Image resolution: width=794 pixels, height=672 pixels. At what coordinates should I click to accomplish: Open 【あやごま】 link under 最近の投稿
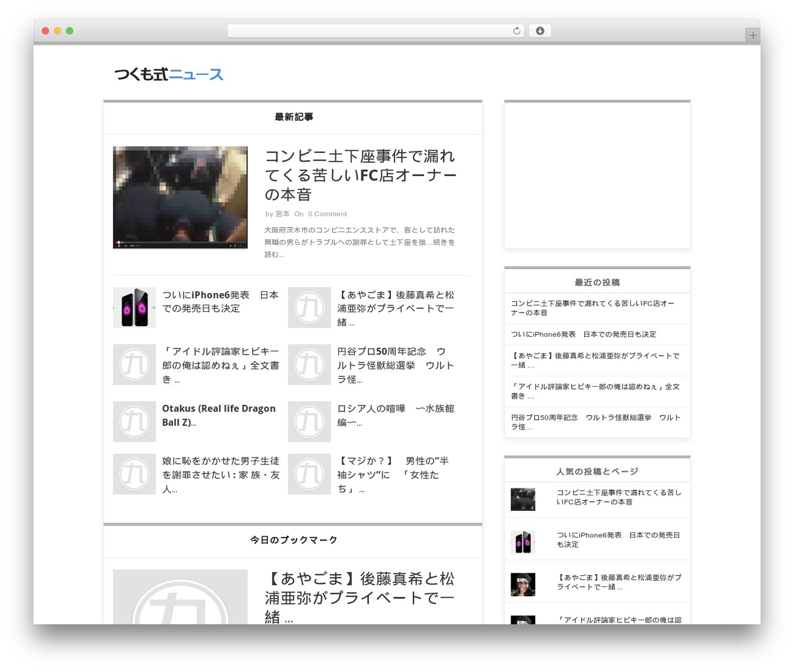pos(595,360)
